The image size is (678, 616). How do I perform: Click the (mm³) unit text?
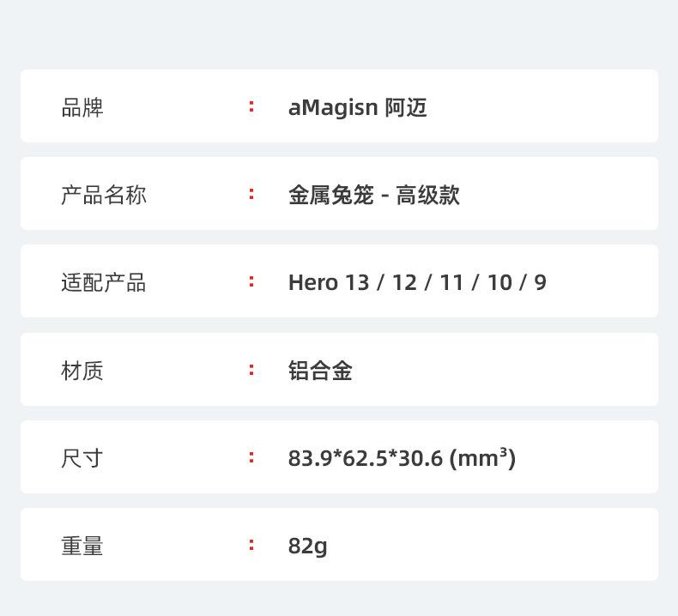482,458
